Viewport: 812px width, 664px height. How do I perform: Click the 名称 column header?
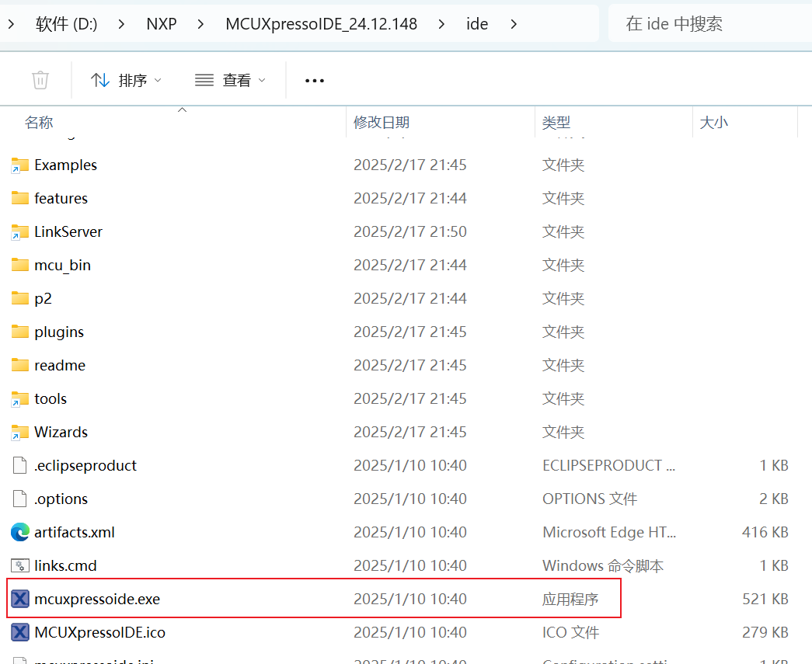point(39,123)
